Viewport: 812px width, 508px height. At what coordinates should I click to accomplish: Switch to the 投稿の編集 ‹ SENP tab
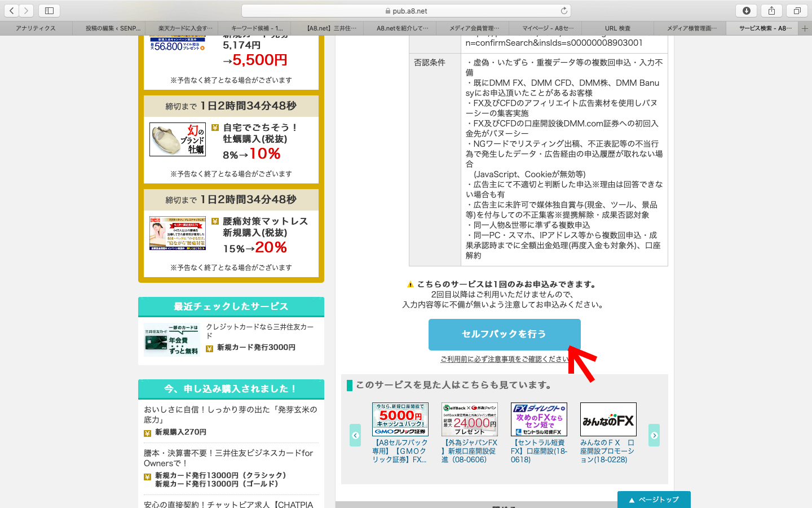[109, 28]
